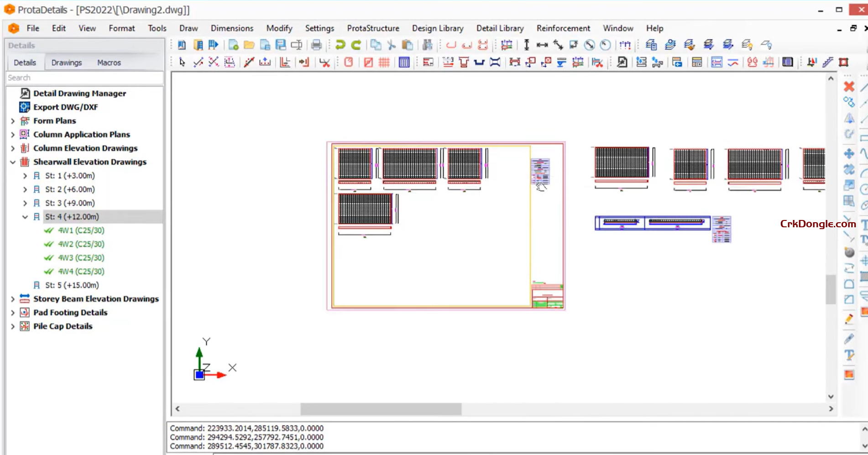Click the pencil edit tool
The height and width of the screenshot is (455, 868).
click(x=849, y=319)
